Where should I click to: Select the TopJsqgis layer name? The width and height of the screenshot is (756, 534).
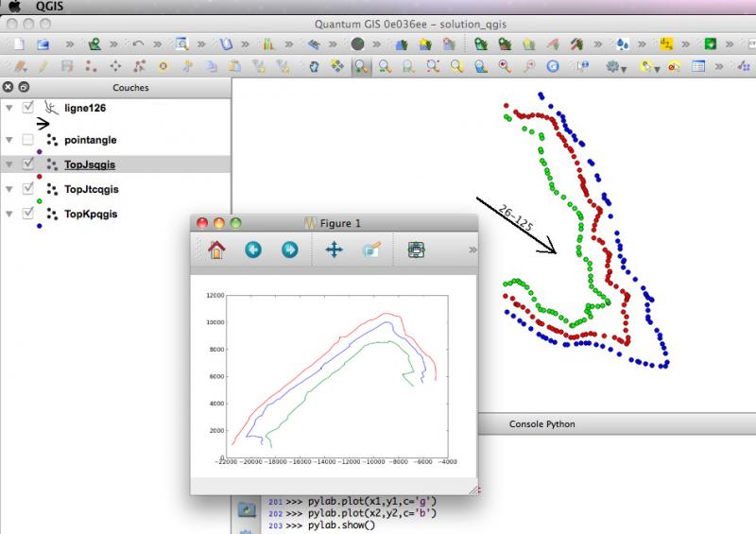pos(91,164)
